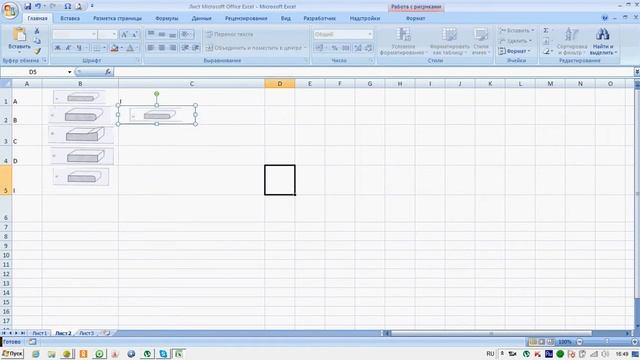The image size is (640, 360).
Task: Open Условное форматирование menu
Action: 403,41
